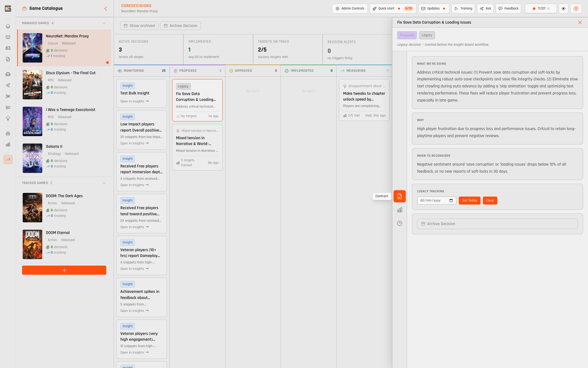Collapse the Managed Games section chevron
Image resolution: width=588 pixels, height=368 pixels.
pyautogui.click(x=104, y=23)
